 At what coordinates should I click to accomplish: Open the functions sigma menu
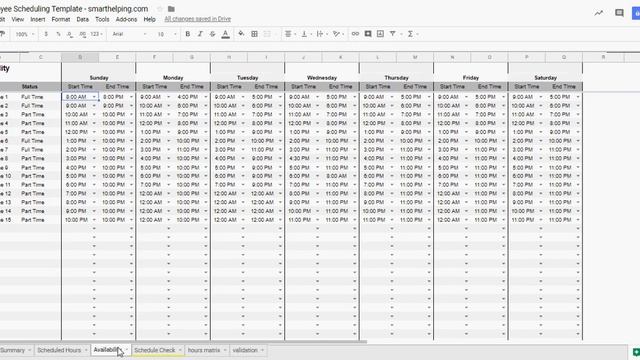[x=412, y=34]
